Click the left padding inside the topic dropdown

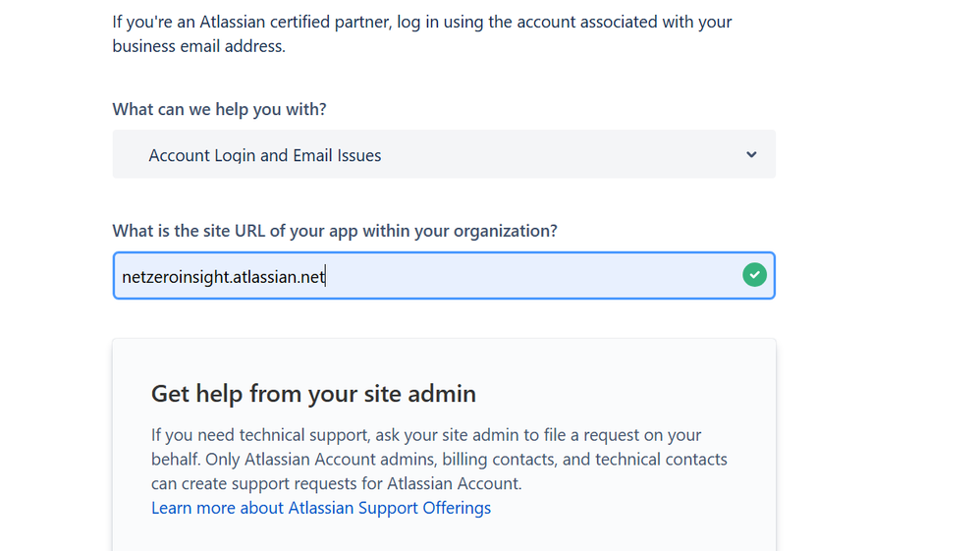tap(129, 155)
